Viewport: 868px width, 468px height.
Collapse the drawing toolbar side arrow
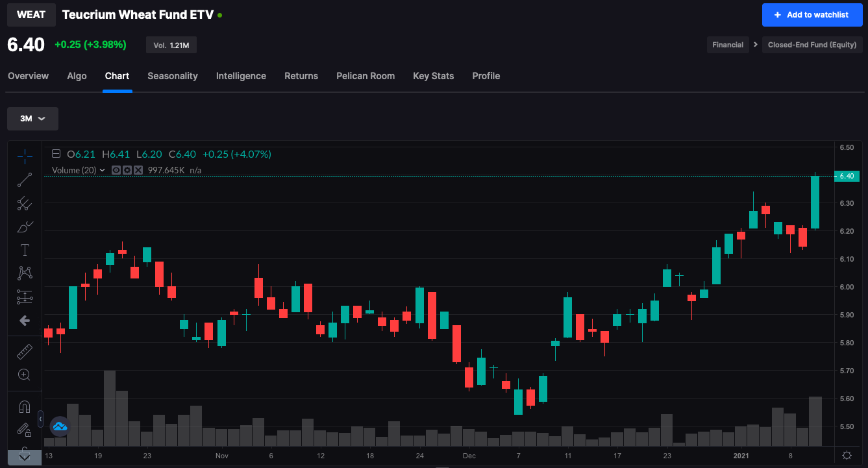(40, 420)
